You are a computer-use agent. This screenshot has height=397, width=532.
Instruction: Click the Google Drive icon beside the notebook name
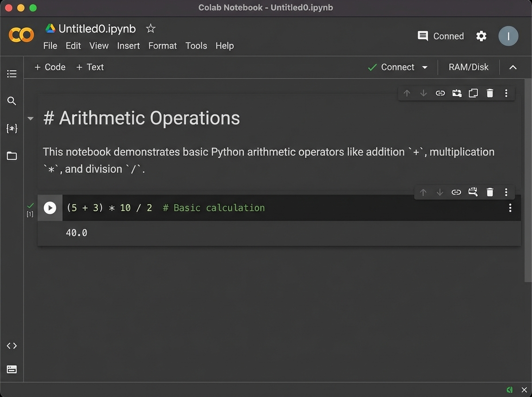tap(50, 29)
